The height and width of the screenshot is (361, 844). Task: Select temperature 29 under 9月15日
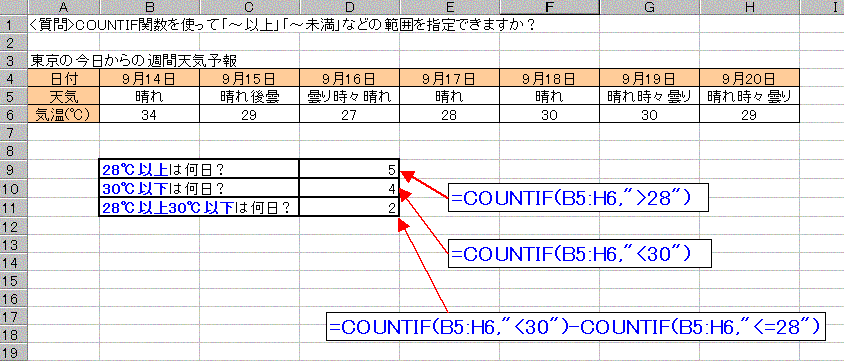click(x=249, y=114)
